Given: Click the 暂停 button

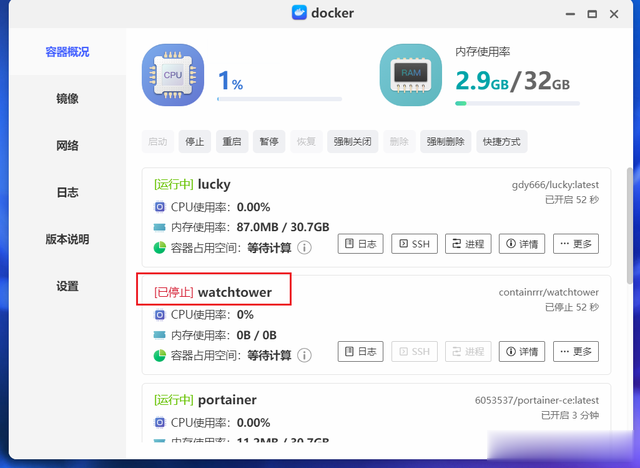Looking at the screenshot, I should pyautogui.click(x=269, y=142).
